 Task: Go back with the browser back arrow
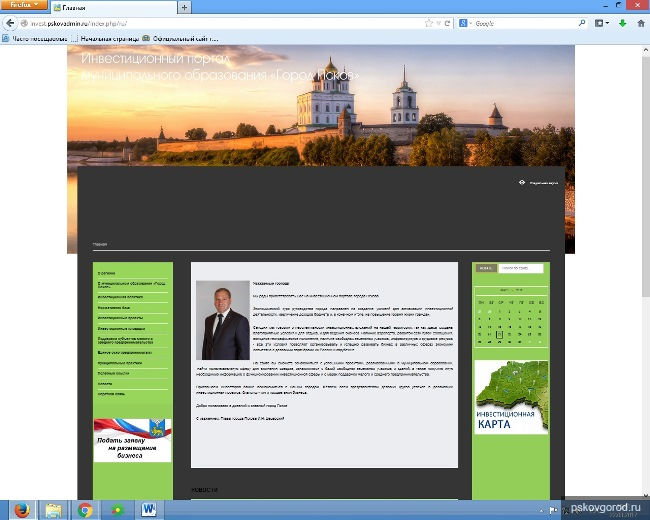tap(10, 23)
